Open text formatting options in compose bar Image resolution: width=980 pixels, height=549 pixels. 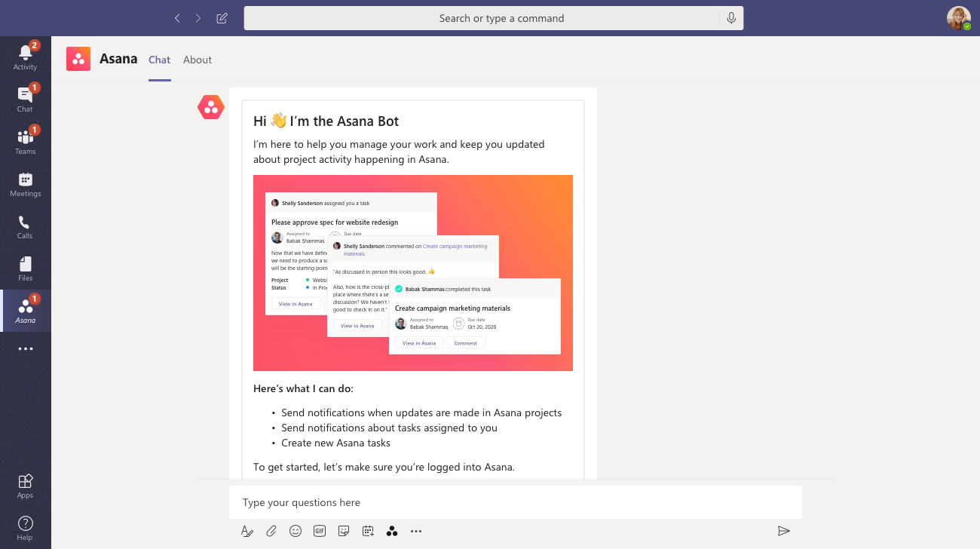click(247, 531)
